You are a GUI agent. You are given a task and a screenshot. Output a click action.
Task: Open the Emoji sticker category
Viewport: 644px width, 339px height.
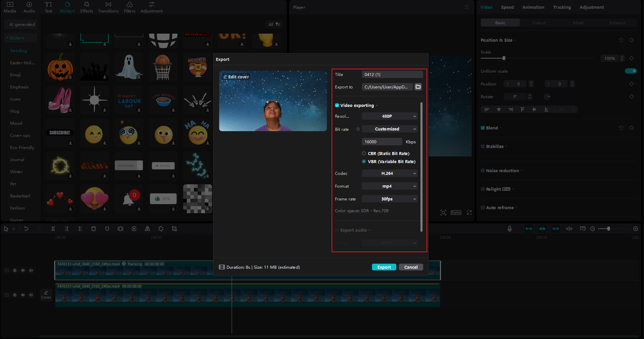[16, 75]
